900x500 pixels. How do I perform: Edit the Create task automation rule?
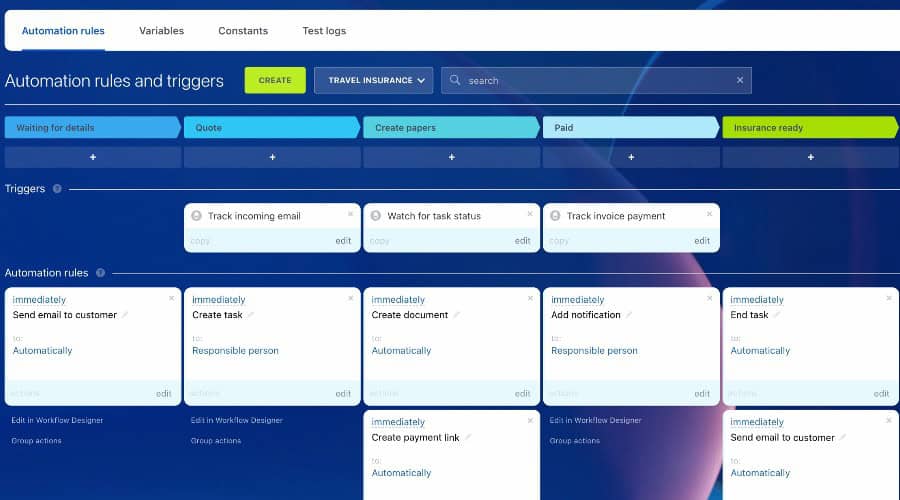(x=343, y=393)
